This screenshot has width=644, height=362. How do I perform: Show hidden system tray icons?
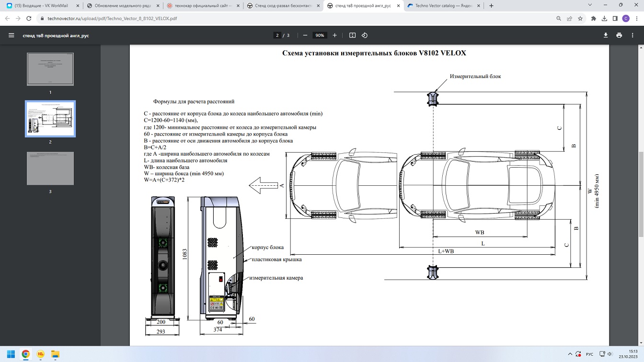[x=570, y=354]
